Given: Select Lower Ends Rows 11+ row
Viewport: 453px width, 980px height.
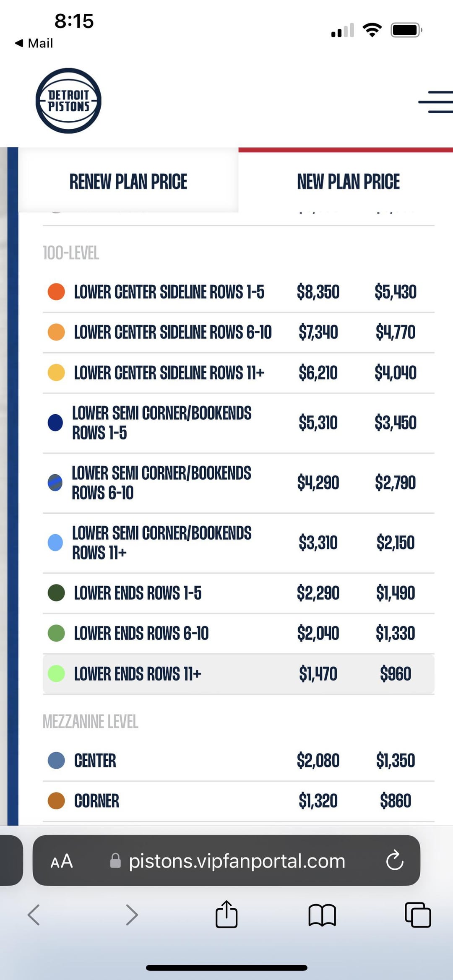Looking at the screenshot, I should pyautogui.click(x=238, y=674).
